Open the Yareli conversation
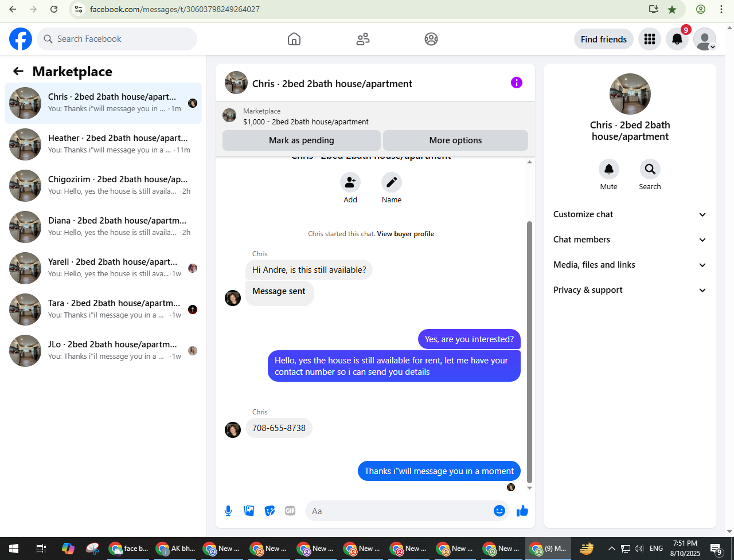 pos(103,268)
